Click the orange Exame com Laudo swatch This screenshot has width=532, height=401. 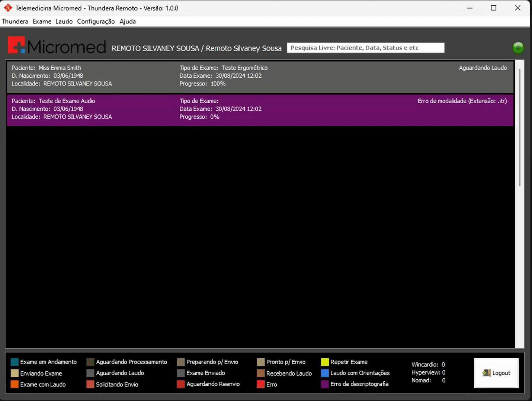tap(15, 384)
